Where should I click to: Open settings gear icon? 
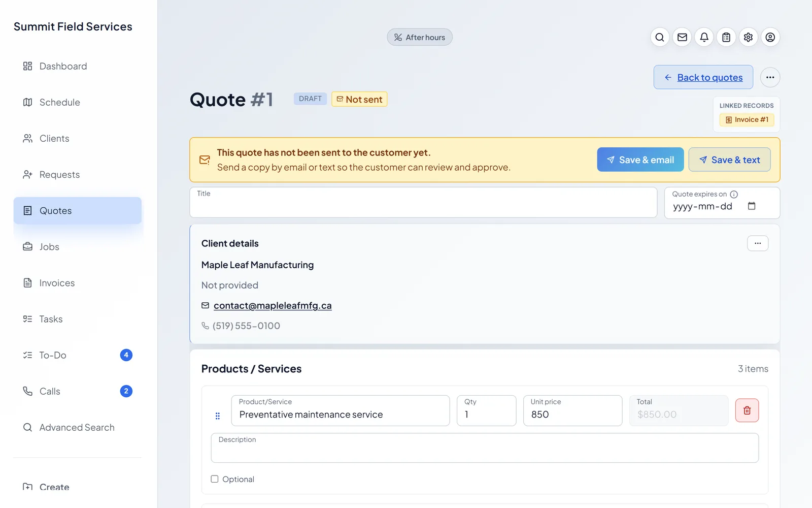pyautogui.click(x=748, y=37)
